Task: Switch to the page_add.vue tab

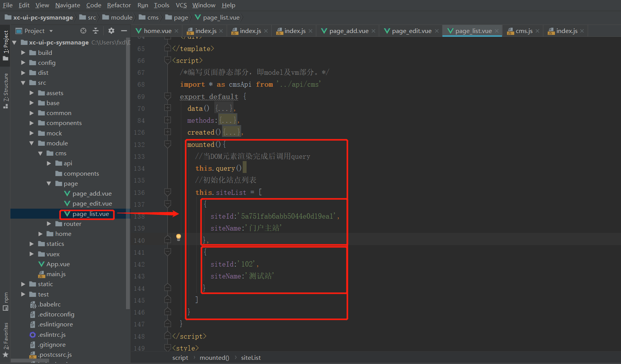Action: click(349, 31)
